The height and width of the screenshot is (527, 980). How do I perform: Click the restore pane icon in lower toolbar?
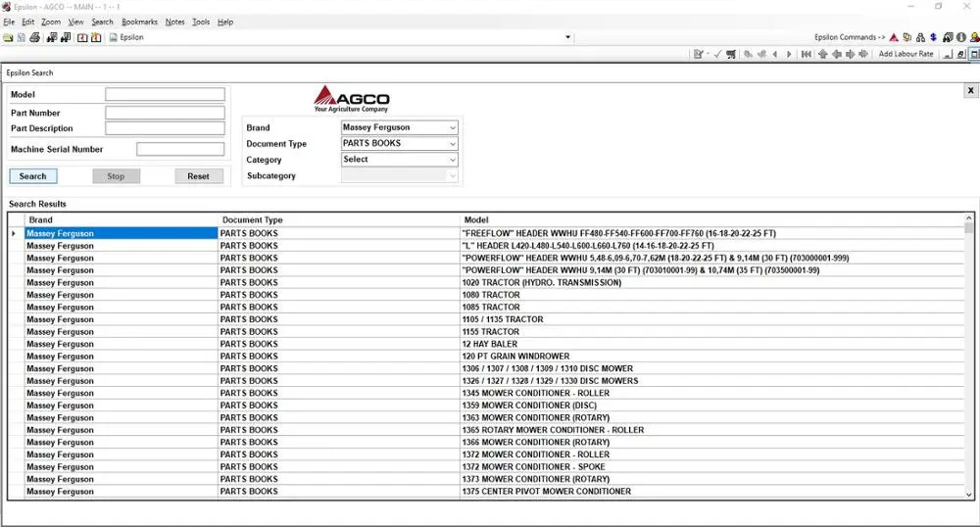click(x=960, y=54)
